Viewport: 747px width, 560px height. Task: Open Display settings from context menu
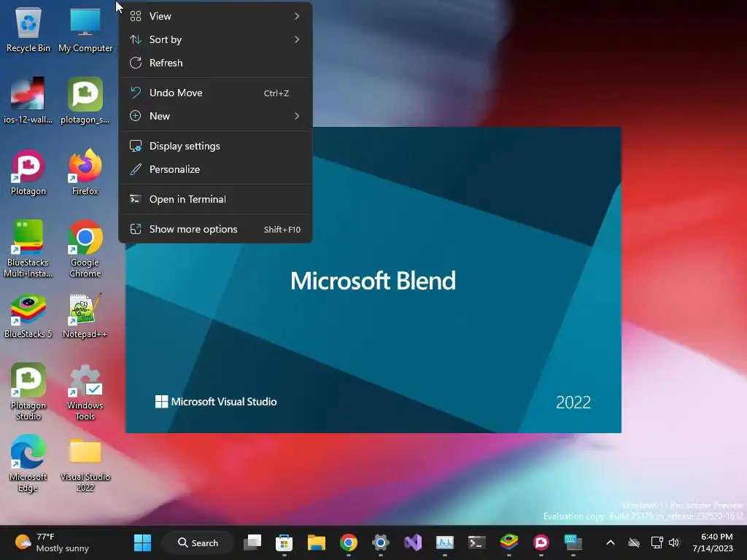coord(215,146)
